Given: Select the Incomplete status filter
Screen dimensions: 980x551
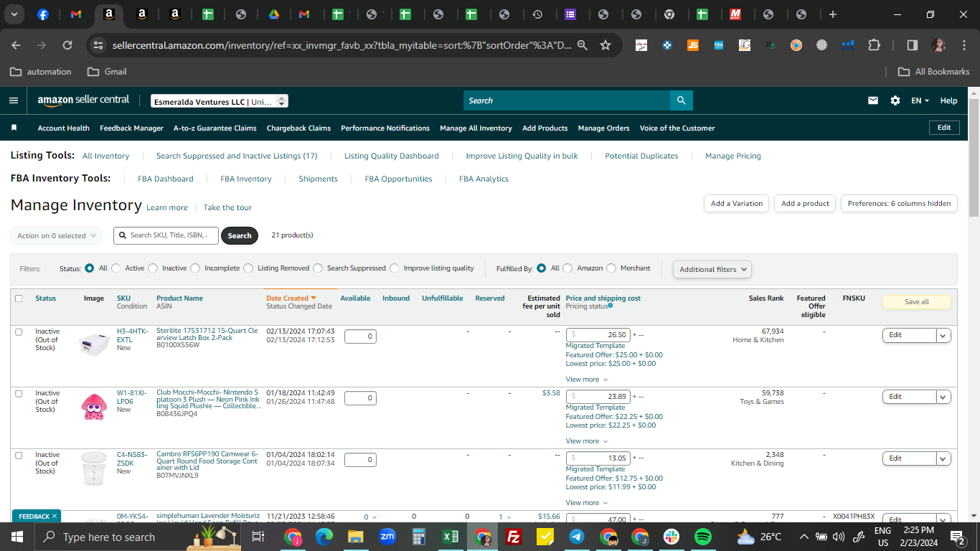Looking at the screenshot, I should point(195,268).
